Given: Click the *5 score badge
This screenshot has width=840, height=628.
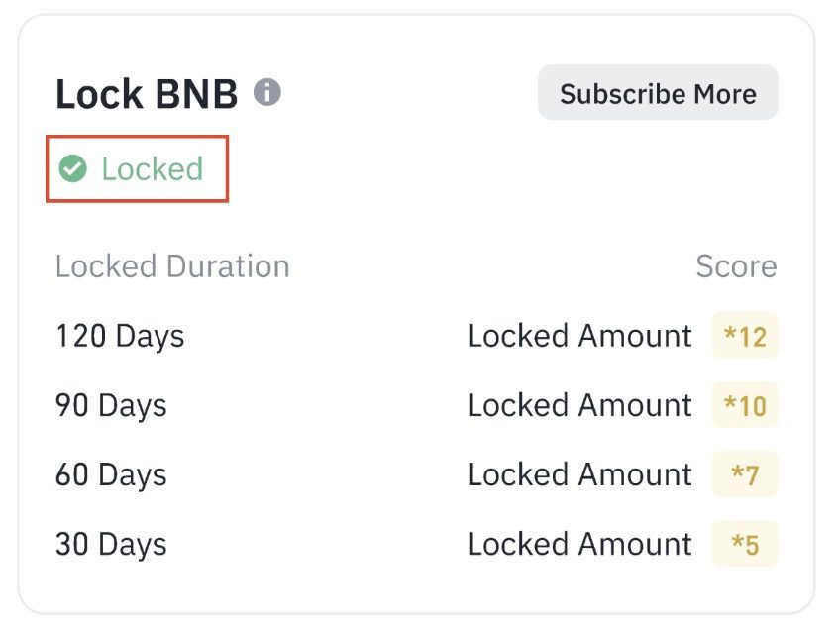Looking at the screenshot, I should [x=745, y=544].
